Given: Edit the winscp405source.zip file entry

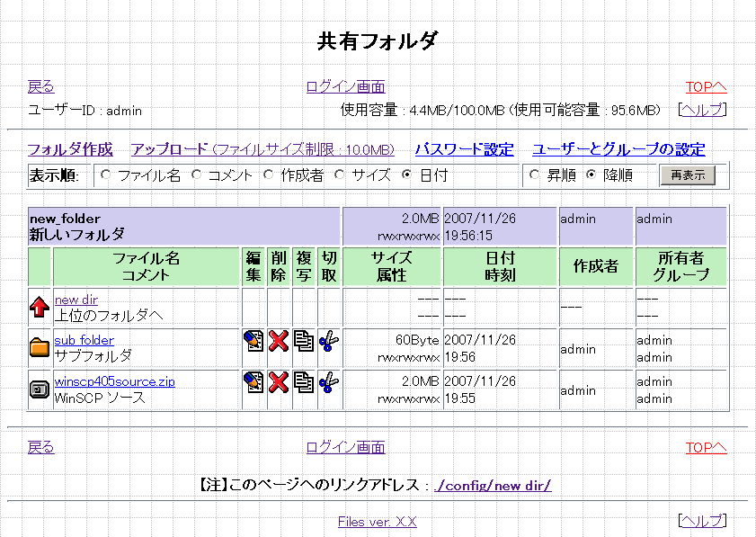Looking at the screenshot, I should pos(253,382).
